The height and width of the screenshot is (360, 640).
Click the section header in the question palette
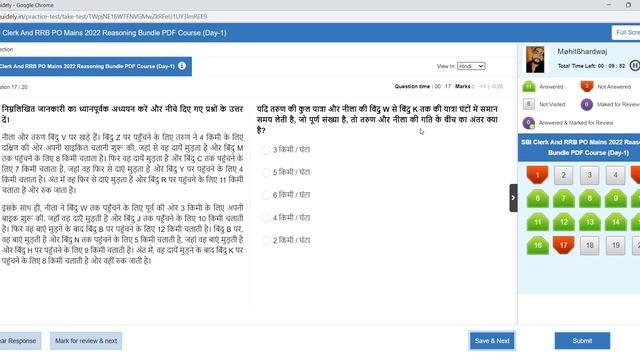[579, 147]
